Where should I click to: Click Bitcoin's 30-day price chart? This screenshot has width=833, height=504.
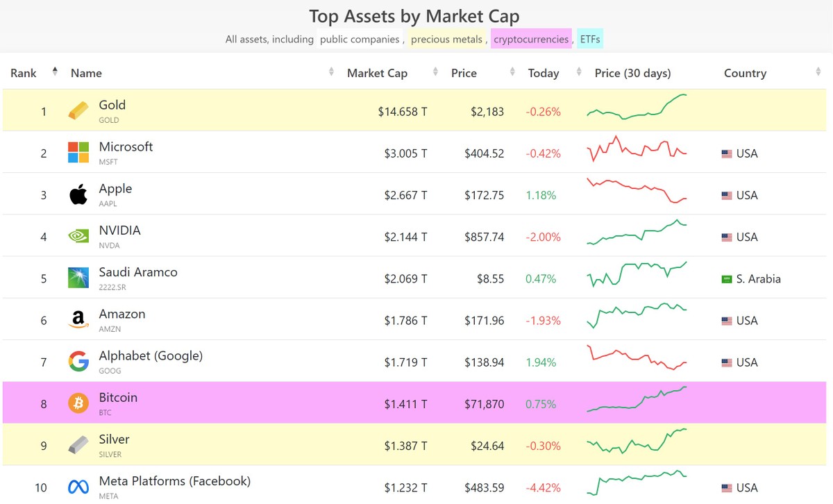(x=636, y=403)
